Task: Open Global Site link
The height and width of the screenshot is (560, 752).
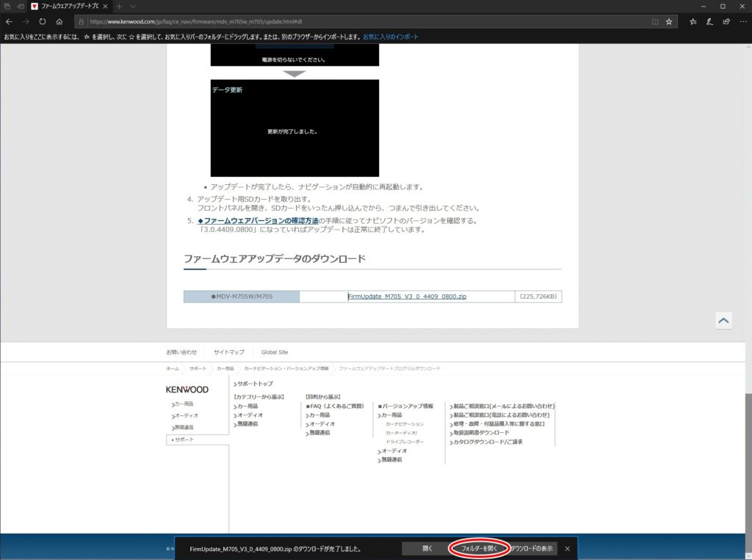Action: pos(275,352)
